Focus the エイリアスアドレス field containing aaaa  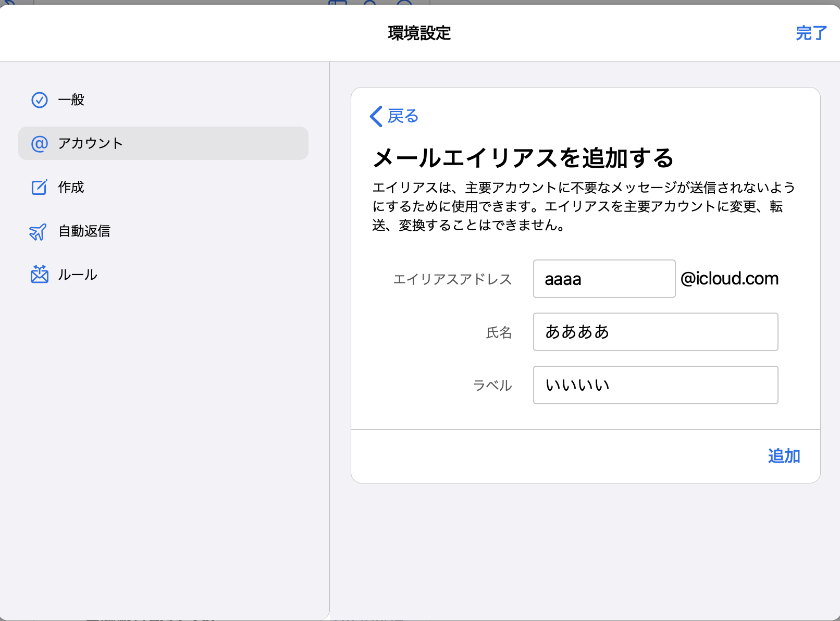click(x=604, y=279)
